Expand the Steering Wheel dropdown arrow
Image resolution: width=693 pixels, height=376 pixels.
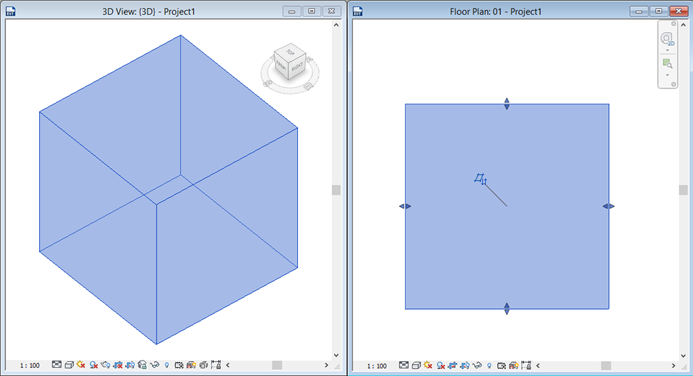667,50
